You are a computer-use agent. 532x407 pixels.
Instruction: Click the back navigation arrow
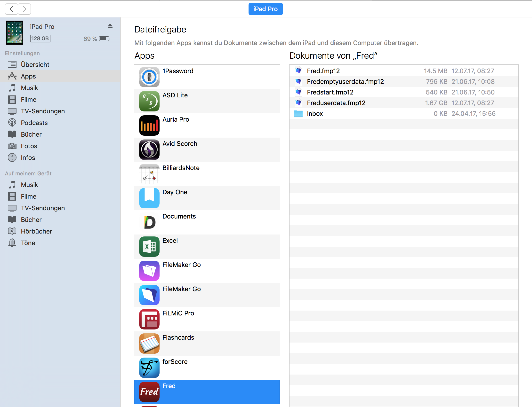point(11,9)
